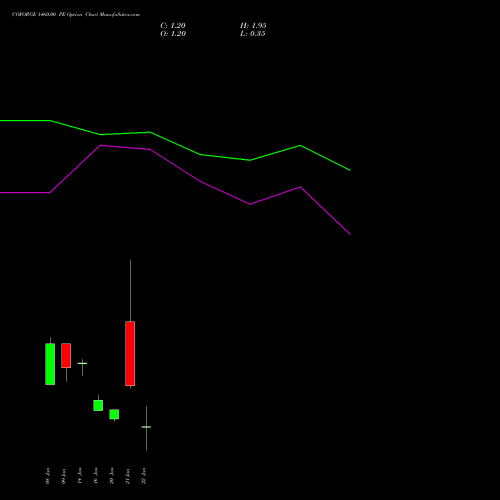
Task: Select the tall red candle for 21 Jan
Action: click(130, 353)
